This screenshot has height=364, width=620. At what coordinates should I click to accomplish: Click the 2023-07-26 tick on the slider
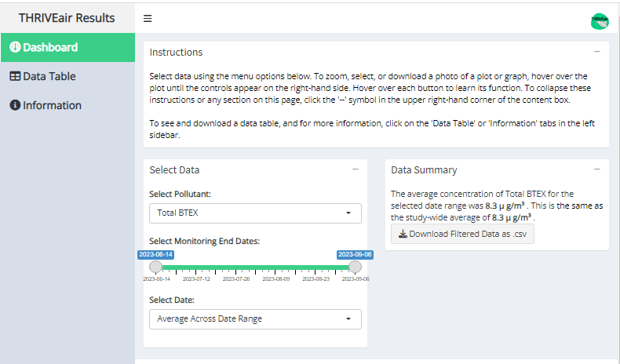235,274
